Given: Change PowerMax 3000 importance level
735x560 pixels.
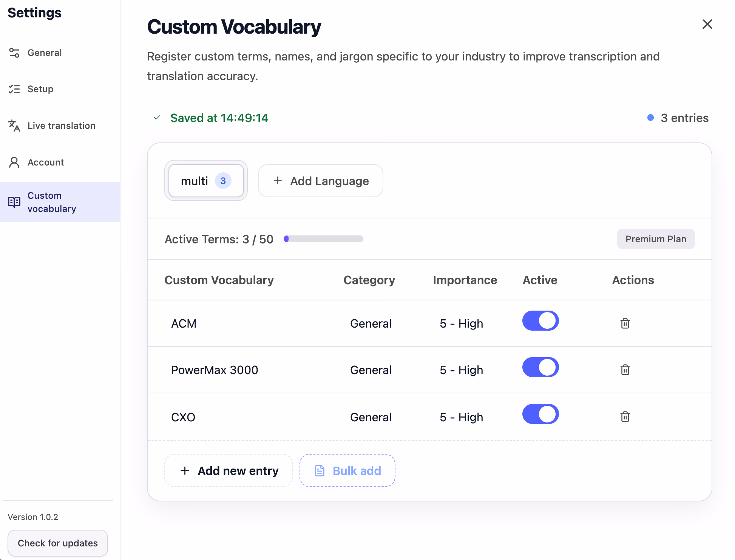Looking at the screenshot, I should pos(461,370).
